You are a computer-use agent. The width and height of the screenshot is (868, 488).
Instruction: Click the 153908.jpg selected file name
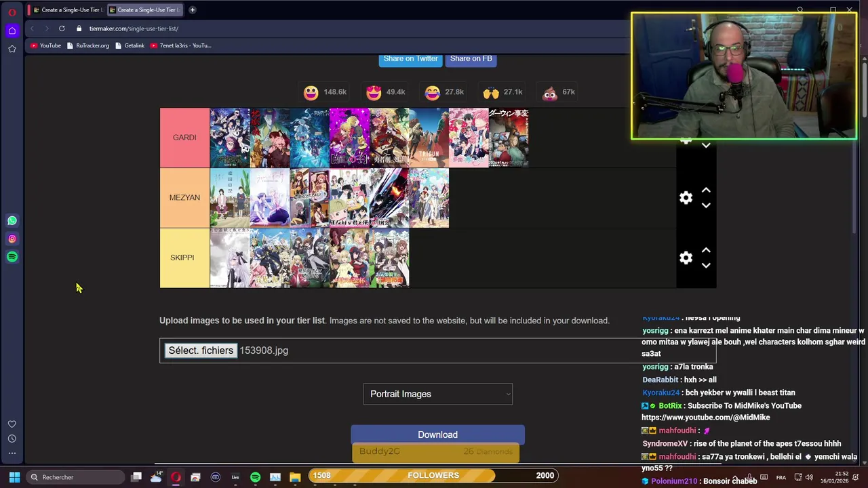pos(264,350)
